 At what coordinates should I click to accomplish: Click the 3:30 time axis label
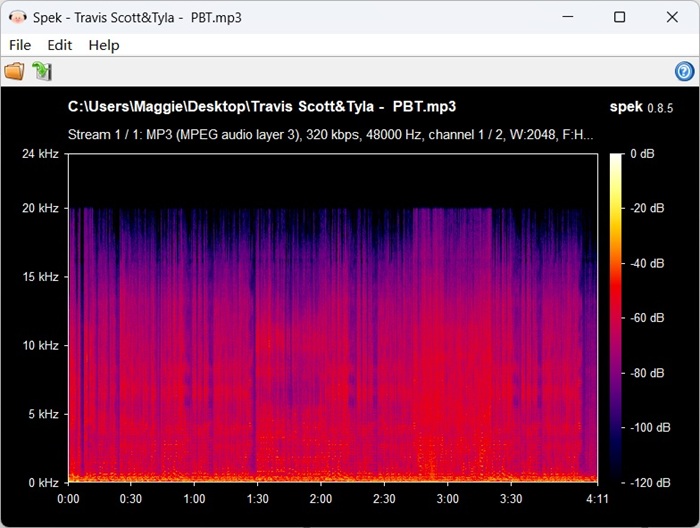(511, 499)
